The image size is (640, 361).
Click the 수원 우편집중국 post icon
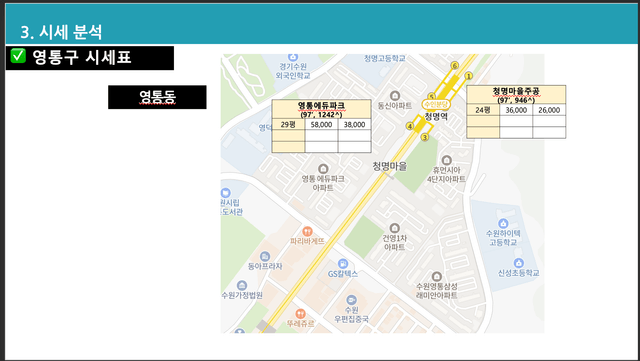pyautogui.click(x=351, y=300)
